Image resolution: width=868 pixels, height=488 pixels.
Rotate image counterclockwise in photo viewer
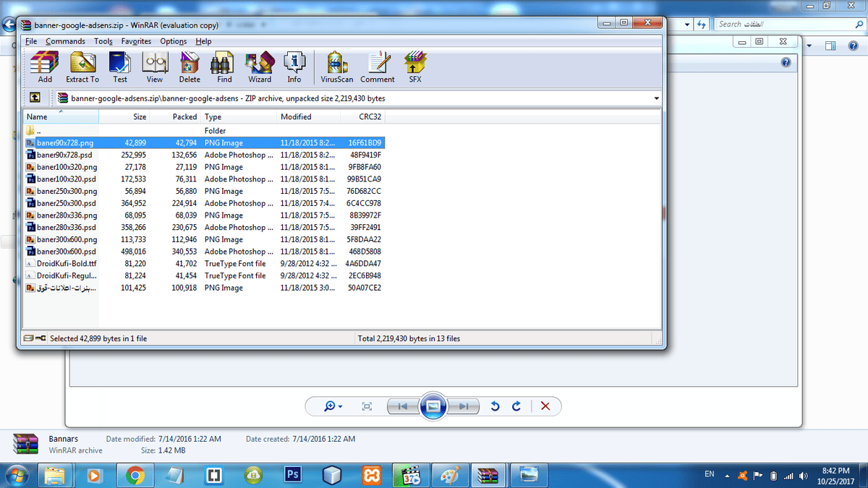(495, 406)
